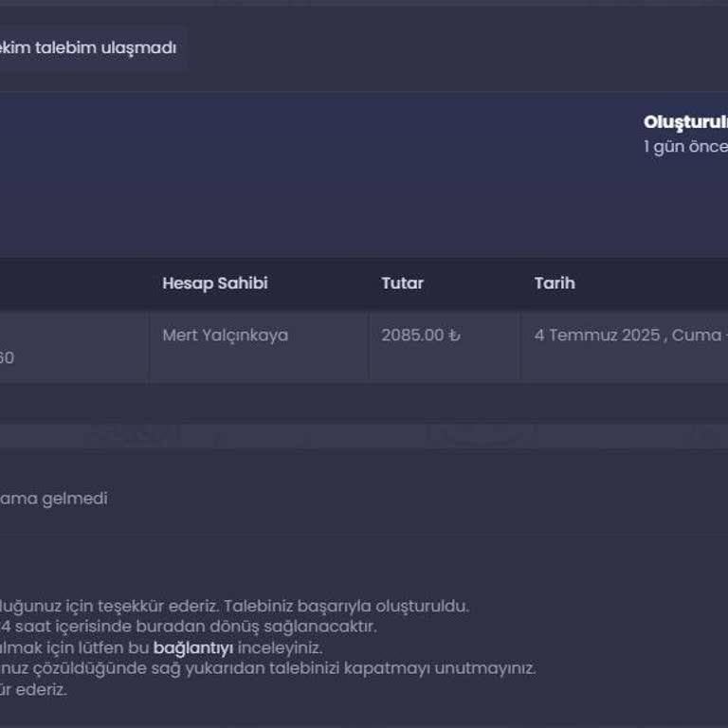This screenshot has width=728, height=728.
Task: Click the lira currency symbol beside the amount
Action: click(454, 336)
